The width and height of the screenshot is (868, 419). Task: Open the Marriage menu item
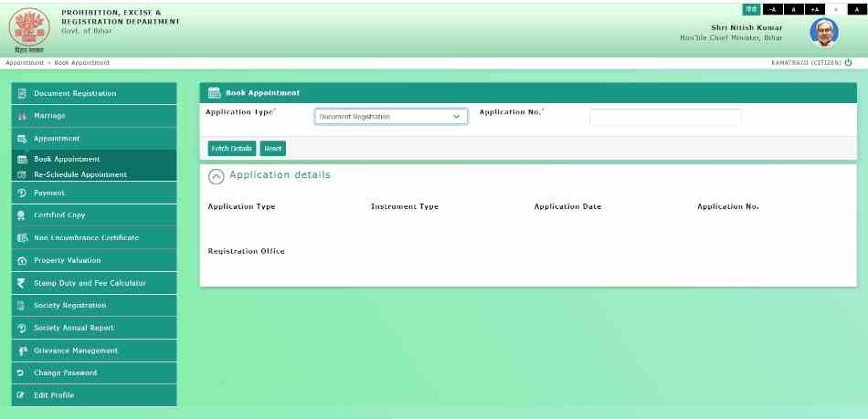[x=94, y=116]
